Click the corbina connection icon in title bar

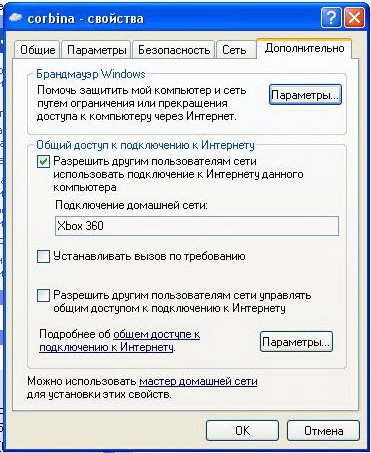[x=15, y=18]
